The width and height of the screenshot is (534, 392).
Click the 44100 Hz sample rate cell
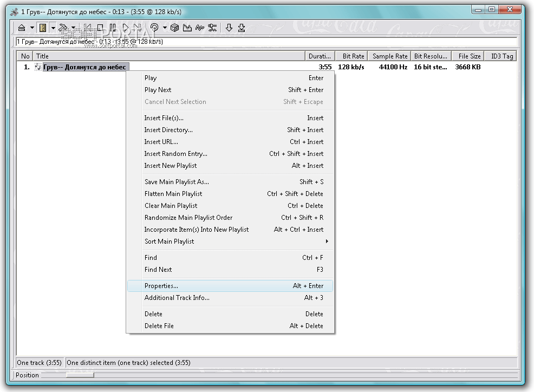click(x=393, y=67)
